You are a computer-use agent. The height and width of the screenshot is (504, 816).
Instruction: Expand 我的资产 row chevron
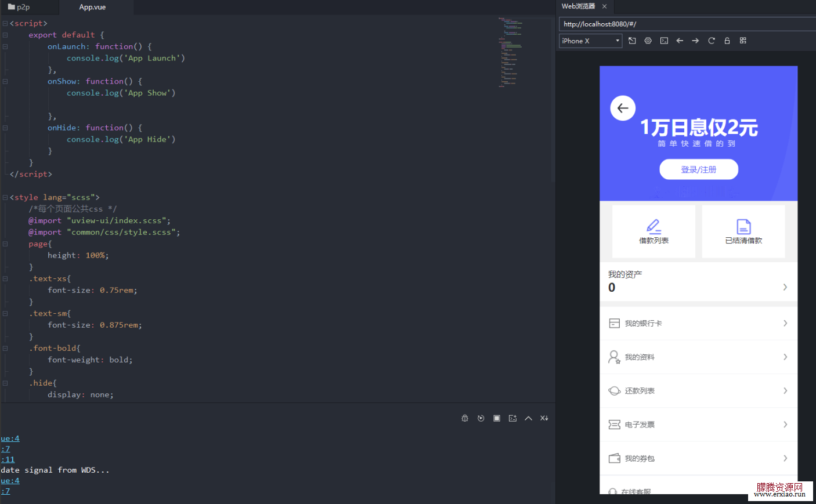pyautogui.click(x=785, y=287)
